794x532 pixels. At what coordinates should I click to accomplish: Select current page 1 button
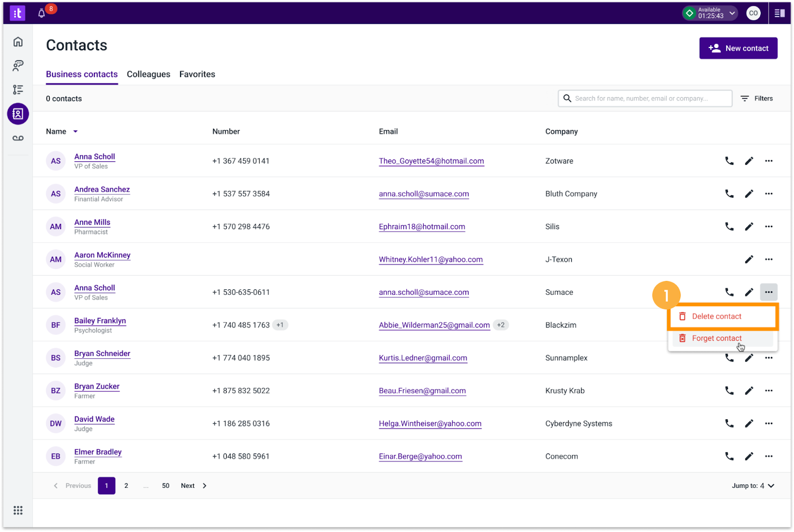(107, 486)
